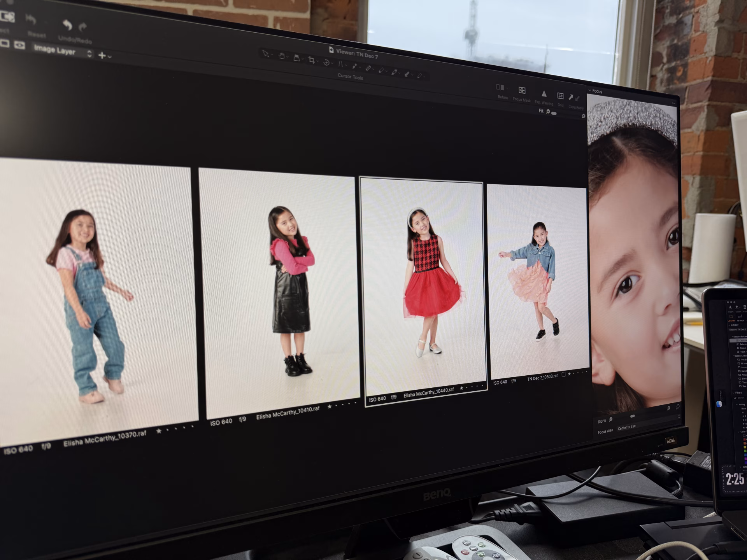The width and height of the screenshot is (747, 560).
Task: Click the add layer plus icon
Action: 102,55
